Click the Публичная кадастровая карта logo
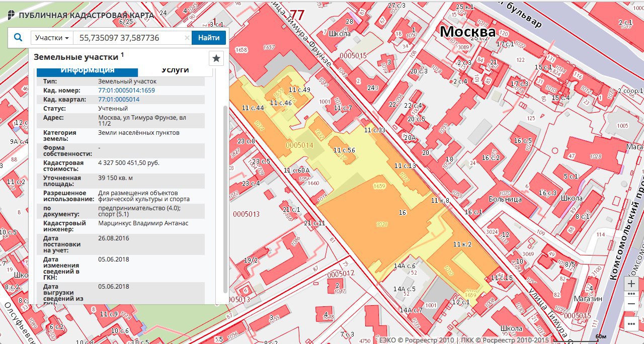This screenshot has height=344, width=644. tap(81, 15)
